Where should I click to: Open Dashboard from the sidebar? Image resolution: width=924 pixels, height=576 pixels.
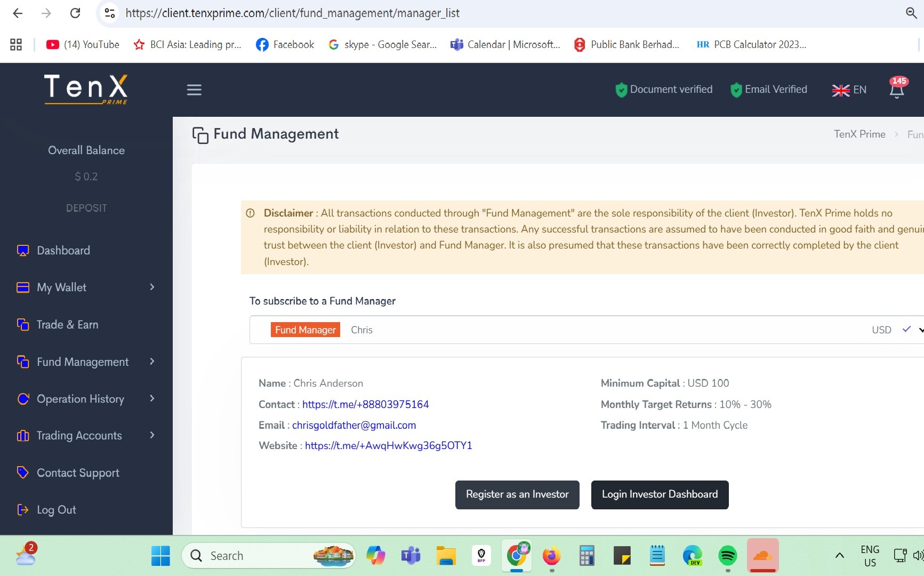[x=63, y=251]
